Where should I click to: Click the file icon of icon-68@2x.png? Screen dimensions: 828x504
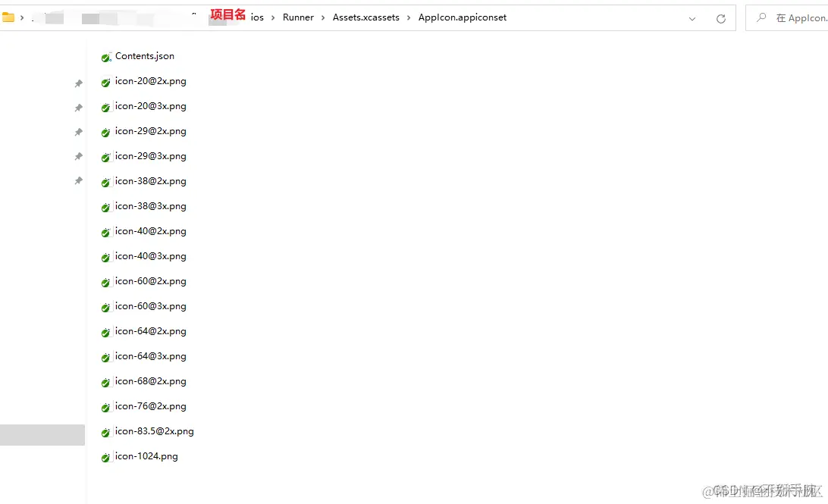106,382
